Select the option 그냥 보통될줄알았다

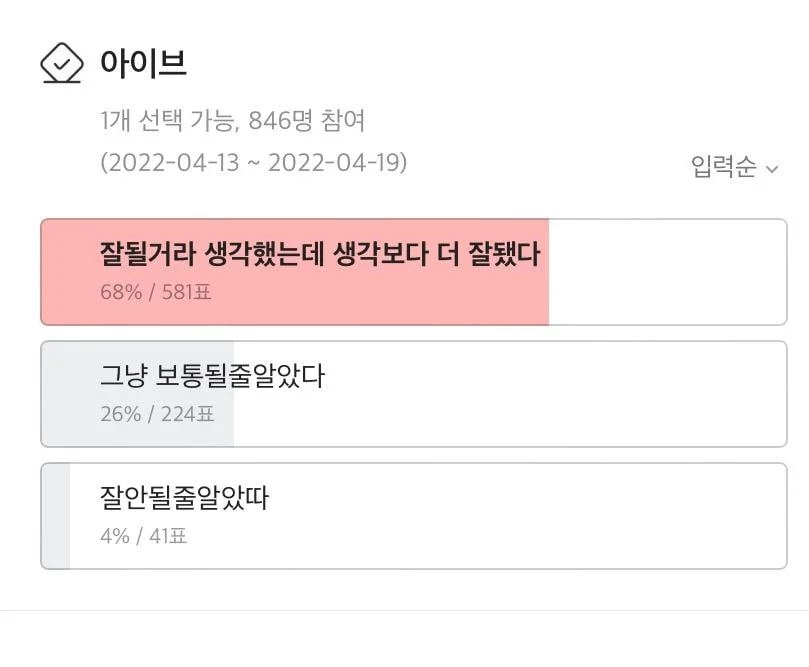click(414, 394)
